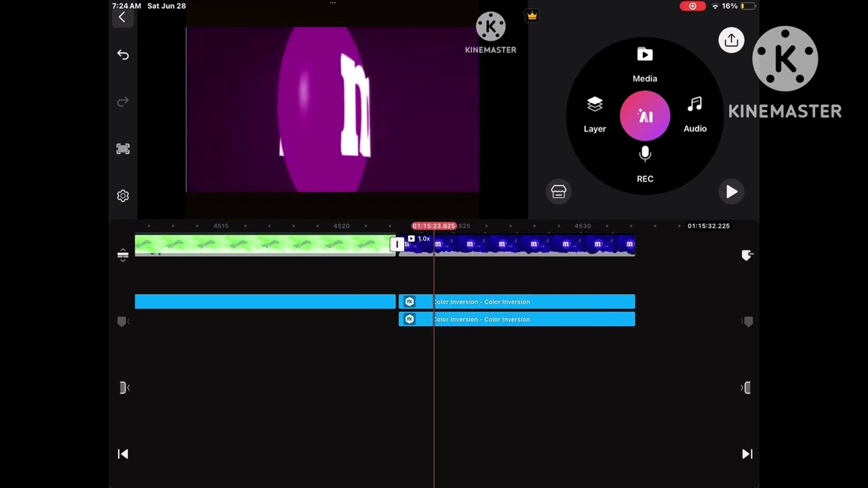The width and height of the screenshot is (868, 488).
Task: Open the Audio browser
Action: tap(695, 115)
